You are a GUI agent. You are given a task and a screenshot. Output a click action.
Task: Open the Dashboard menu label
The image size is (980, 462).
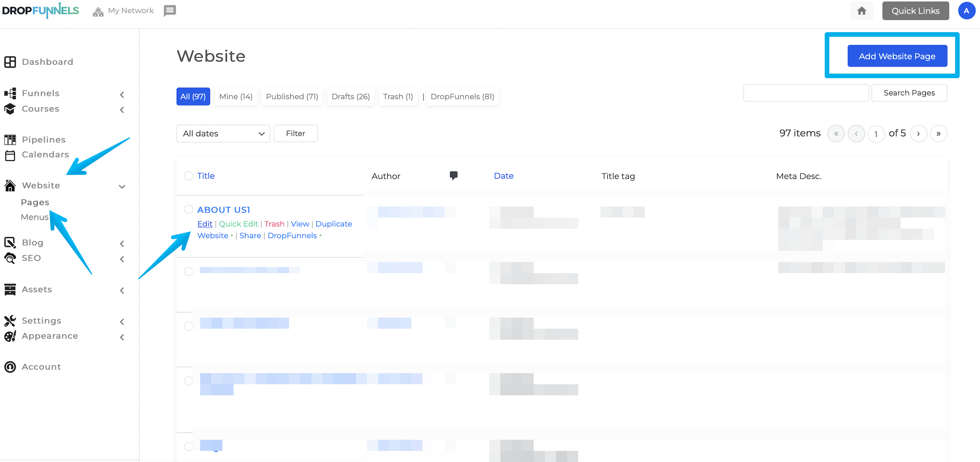click(x=48, y=62)
